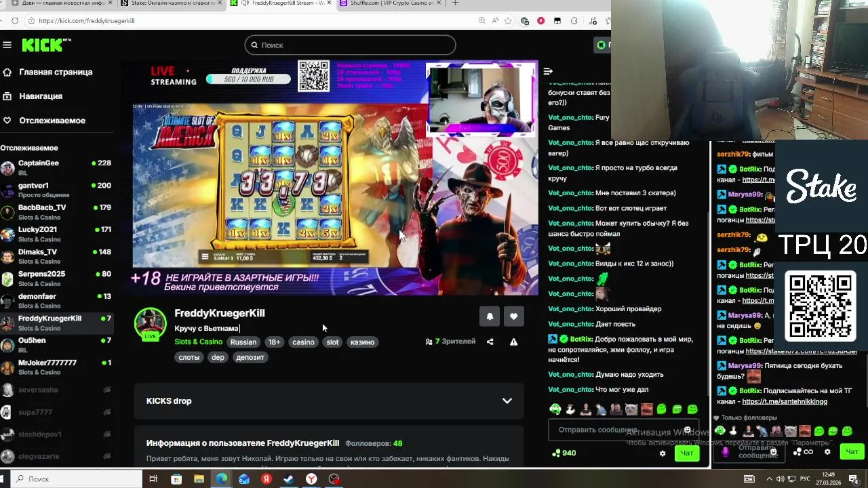
Task: Click the browser address bar URL
Action: pyautogui.click(x=87, y=21)
